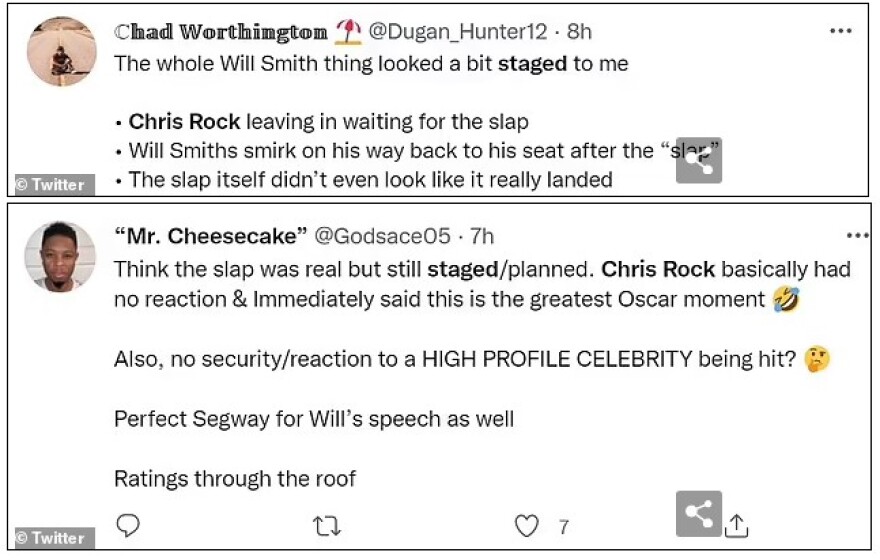Reply to Mr. Cheesecake's tweet
880x560 pixels.
click(x=127, y=526)
